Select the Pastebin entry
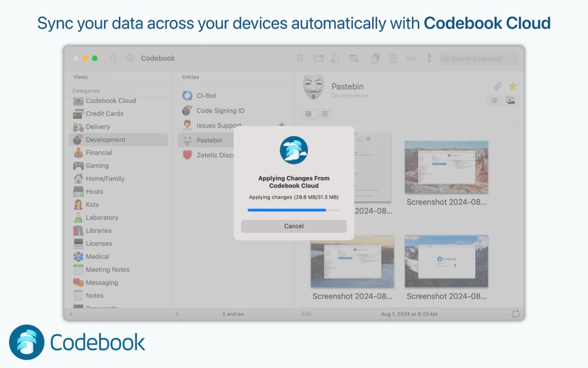 pos(205,140)
